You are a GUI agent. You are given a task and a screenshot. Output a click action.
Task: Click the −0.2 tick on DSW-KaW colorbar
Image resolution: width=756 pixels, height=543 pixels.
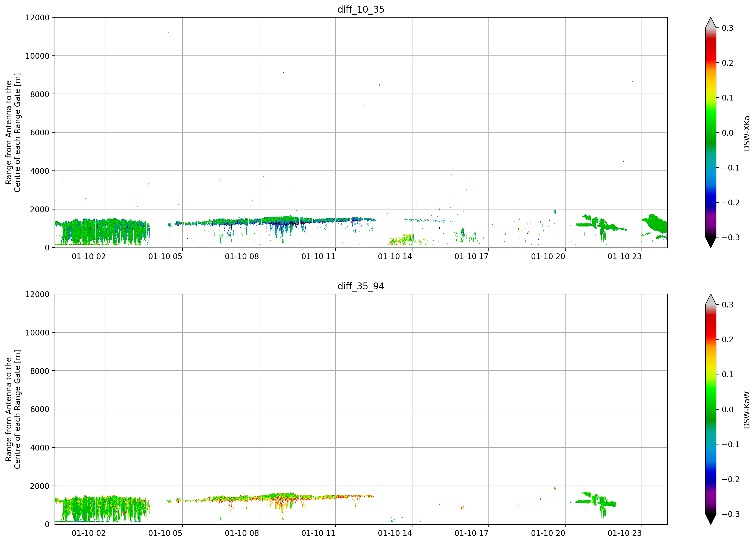point(731,479)
